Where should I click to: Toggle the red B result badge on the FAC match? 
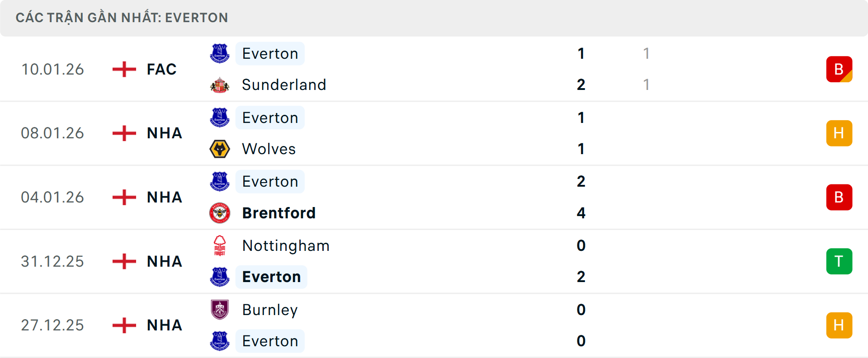click(x=840, y=69)
